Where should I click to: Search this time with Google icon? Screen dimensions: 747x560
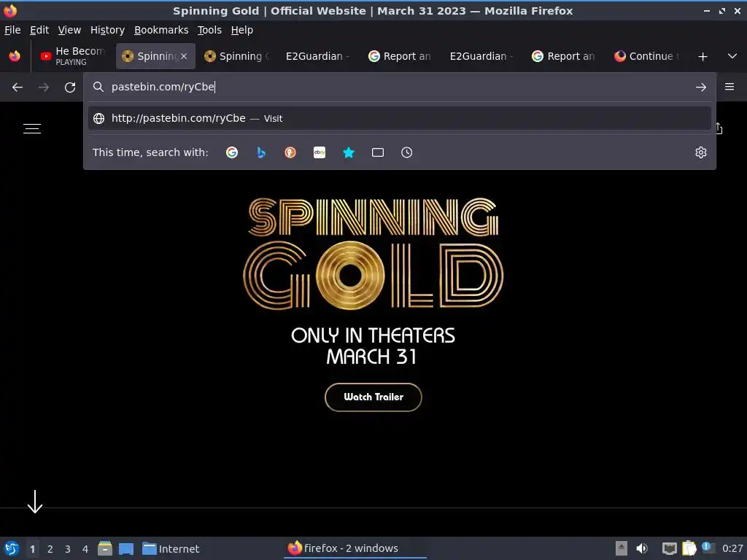(232, 152)
